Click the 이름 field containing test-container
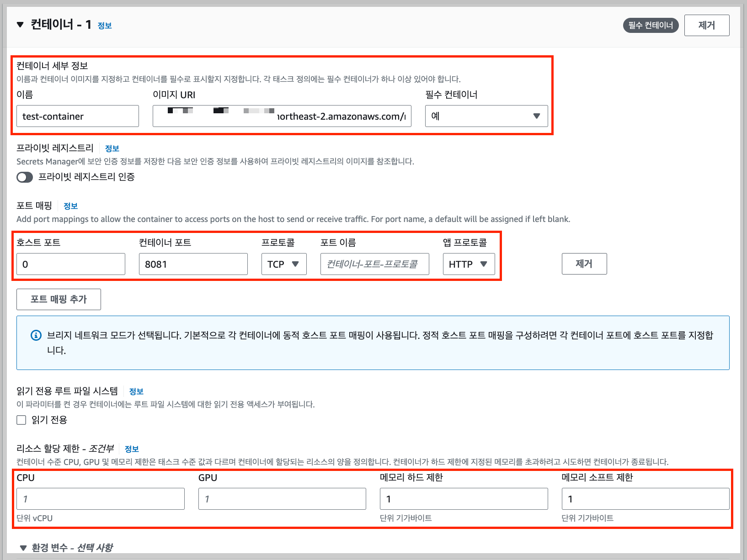The width and height of the screenshot is (747, 560). tap(77, 116)
